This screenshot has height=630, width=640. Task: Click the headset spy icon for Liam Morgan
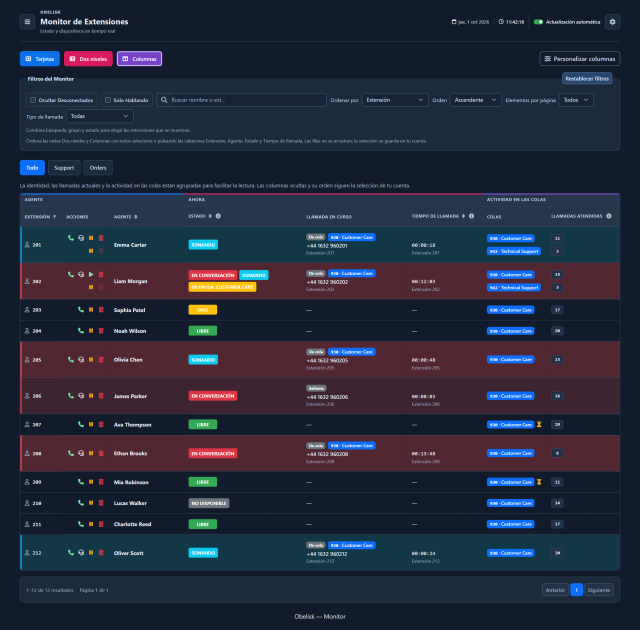point(81,275)
